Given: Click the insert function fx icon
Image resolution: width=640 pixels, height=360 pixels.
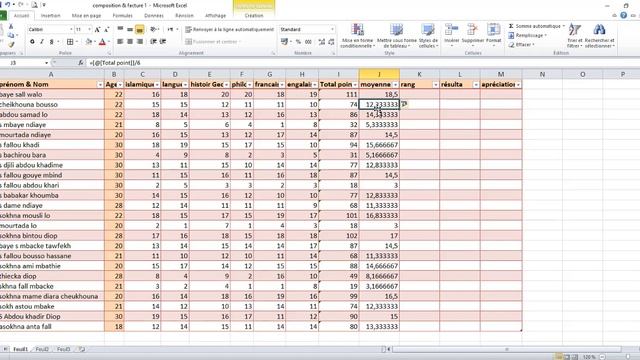Looking at the screenshot, I should tap(81, 63).
